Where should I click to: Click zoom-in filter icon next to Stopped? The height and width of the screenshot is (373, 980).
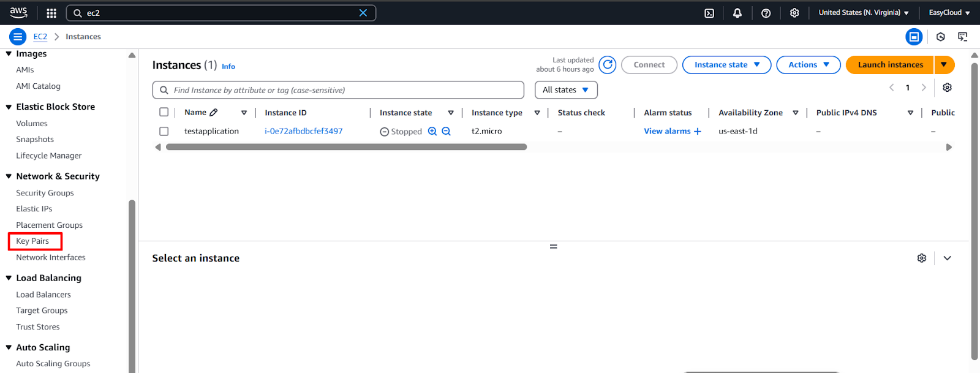[432, 131]
